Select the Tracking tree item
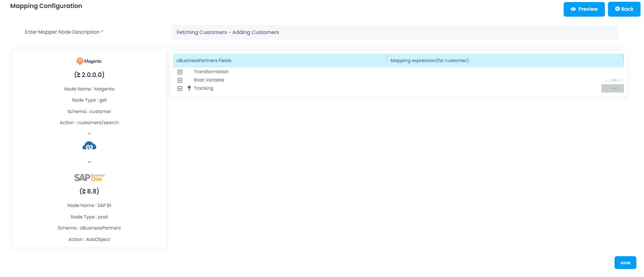Image resolution: width=644 pixels, height=277 pixels. (x=204, y=88)
